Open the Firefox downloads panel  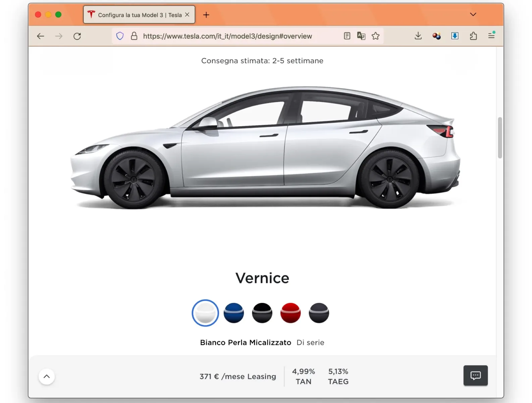(x=418, y=36)
